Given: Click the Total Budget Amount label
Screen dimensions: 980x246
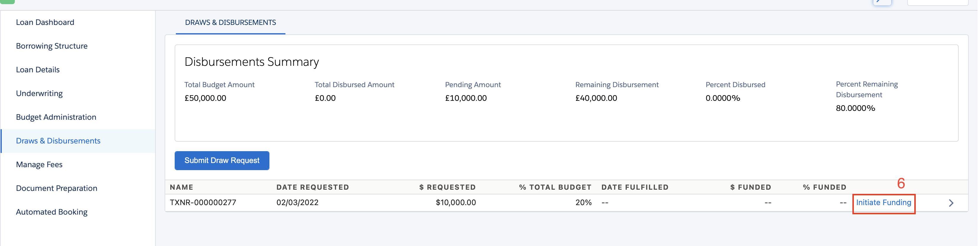Looking at the screenshot, I should [219, 84].
